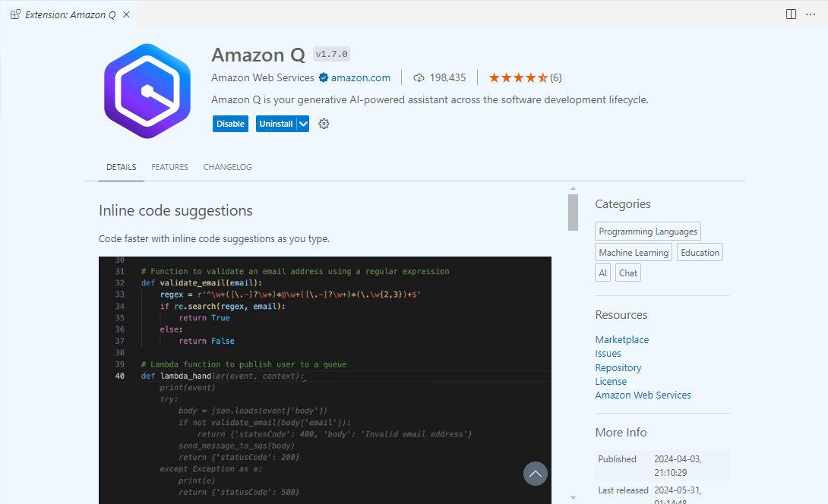Click the scrollbar up arrow
This screenshot has height=504, width=828.
pyautogui.click(x=573, y=188)
